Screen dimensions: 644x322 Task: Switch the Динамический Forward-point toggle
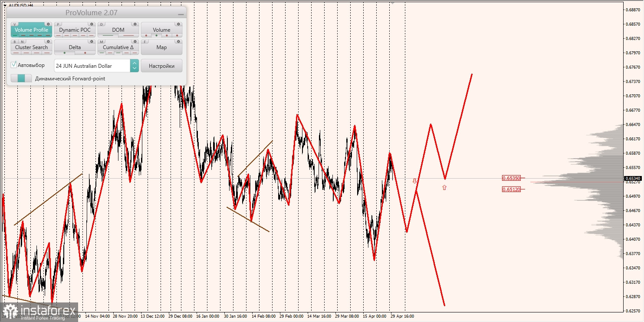21,78
